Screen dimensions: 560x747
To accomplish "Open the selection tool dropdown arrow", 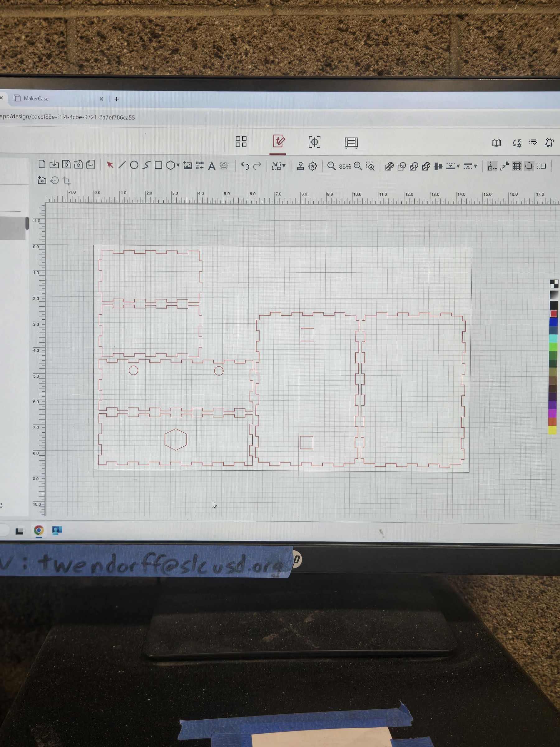I will (284, 166).
